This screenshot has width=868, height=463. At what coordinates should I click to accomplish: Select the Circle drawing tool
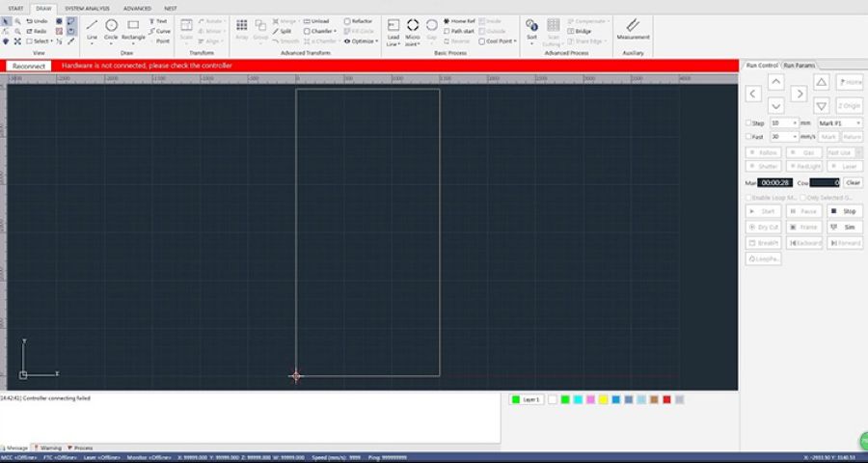click(111, 27)
